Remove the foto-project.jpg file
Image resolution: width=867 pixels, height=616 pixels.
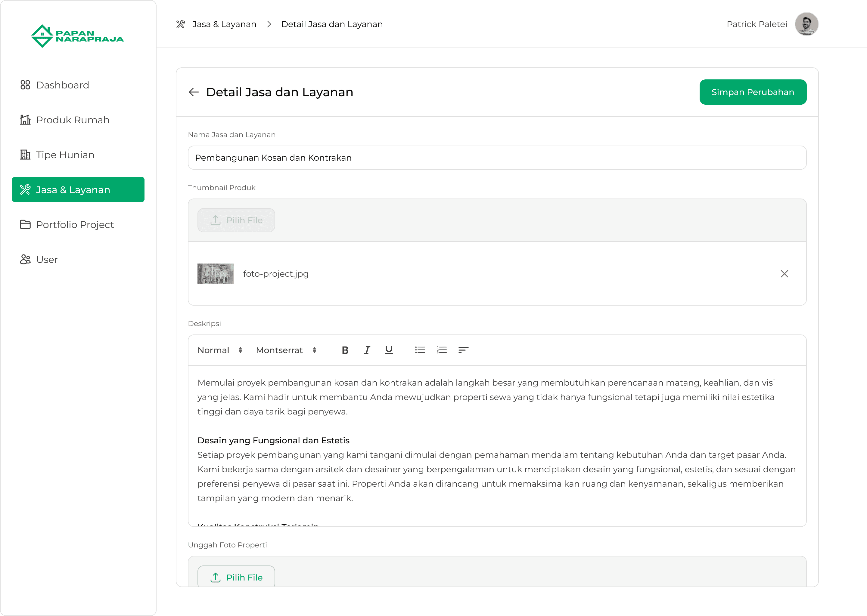pos(784,274)
